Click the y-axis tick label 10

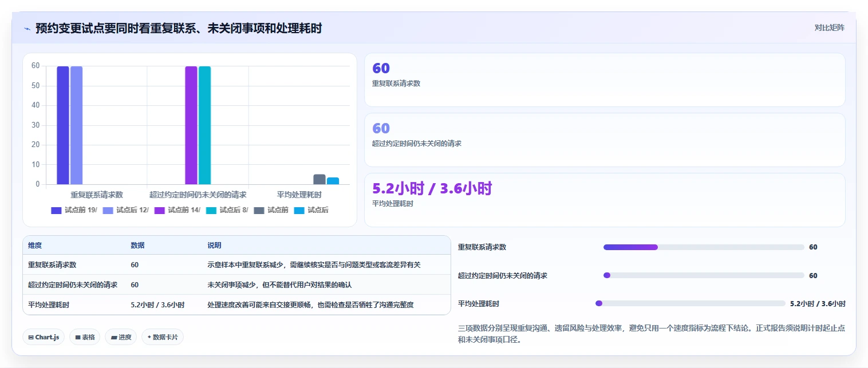pyautogui.click(x=35, y=165)
